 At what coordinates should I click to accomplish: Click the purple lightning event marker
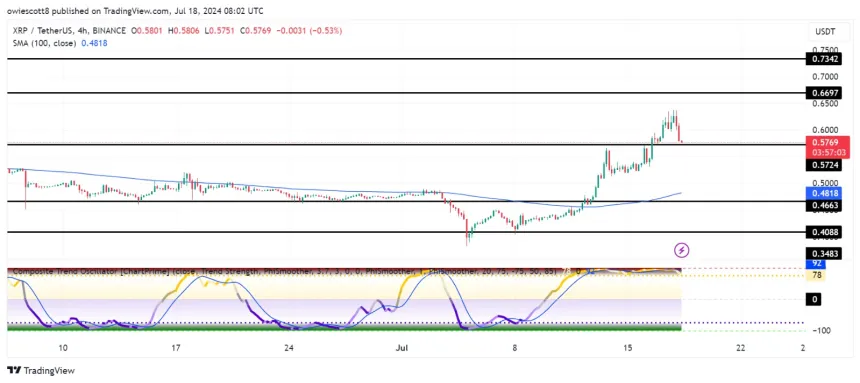click(x=681, y=251)
